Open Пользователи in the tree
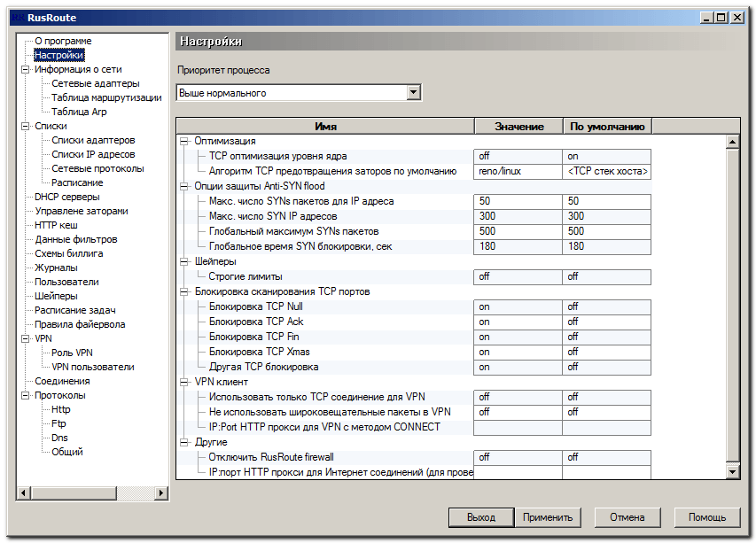This screenshot has width=756, height=543. pyautogui.click(x=66, y=282)
